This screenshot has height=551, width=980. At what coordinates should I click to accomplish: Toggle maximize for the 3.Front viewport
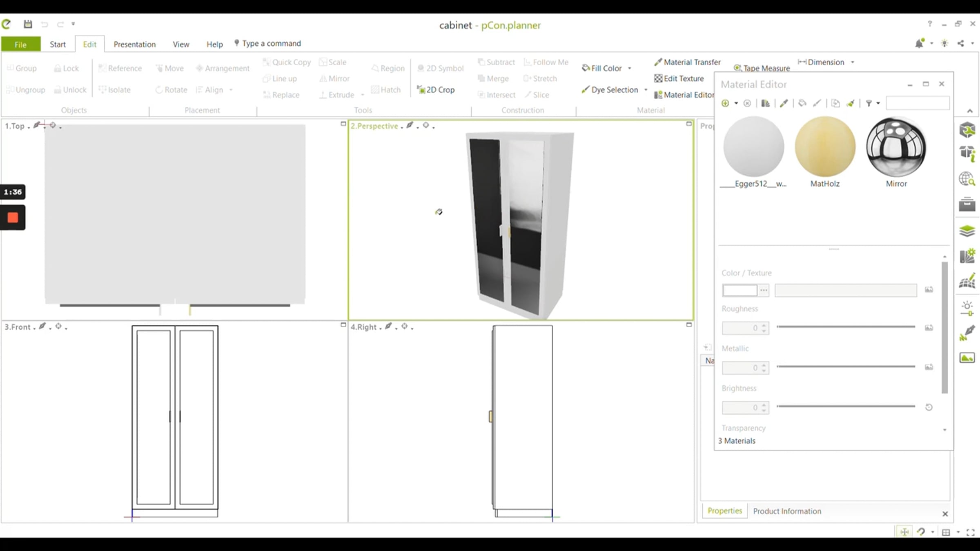click(x=343, y=325)
